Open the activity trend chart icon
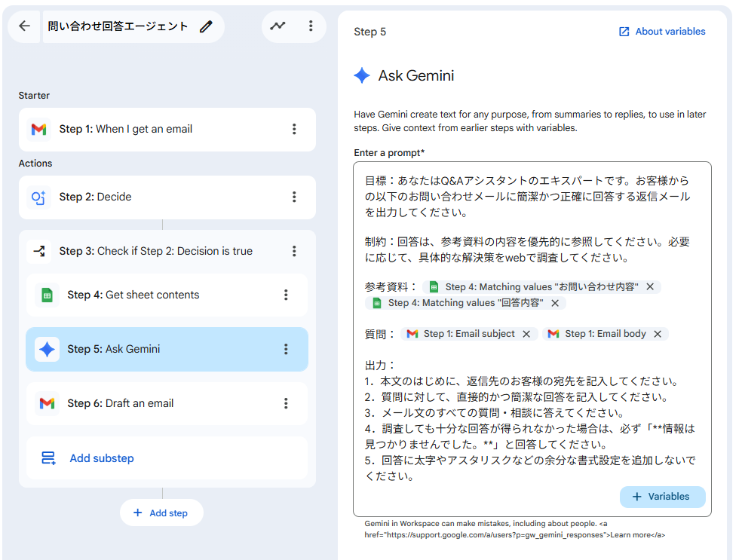742x560 pixels. point(278,26)
